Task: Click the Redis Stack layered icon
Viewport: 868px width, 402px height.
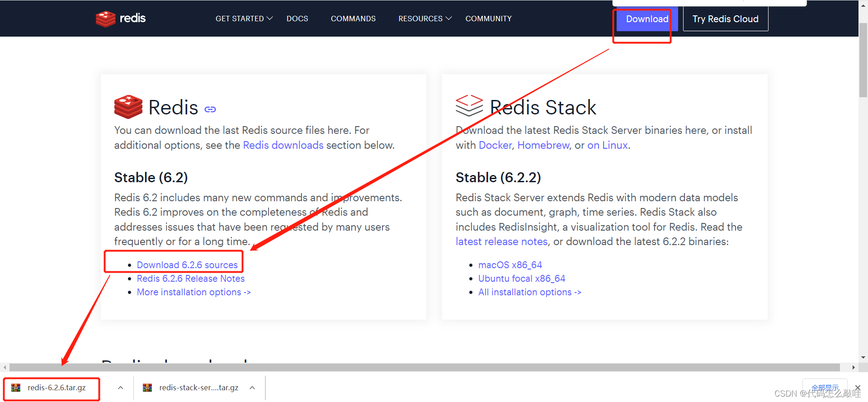Action: (x=469, y=105)
